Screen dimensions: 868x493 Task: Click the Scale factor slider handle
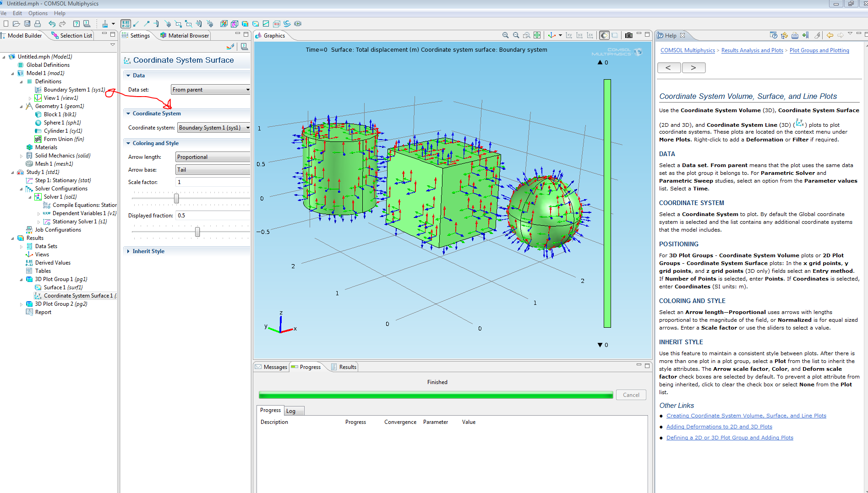(x=176, y=198)
